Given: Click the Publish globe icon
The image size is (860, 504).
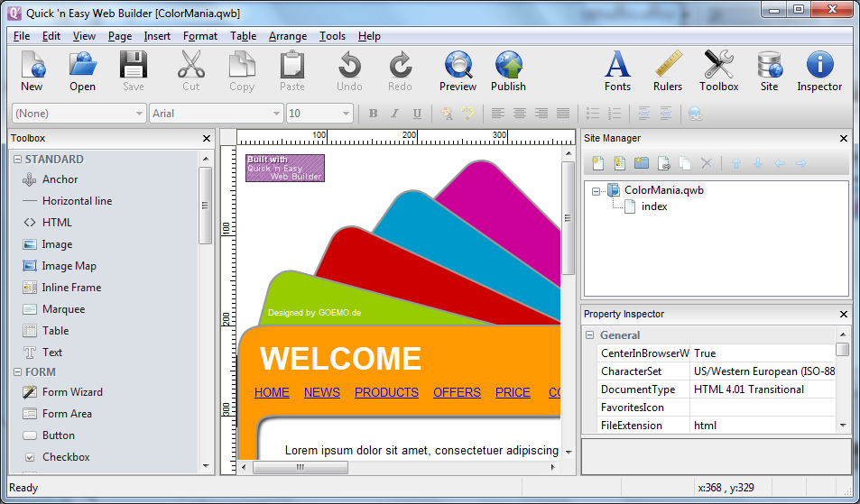Looking at the screenshot, I should coord(508,71).
